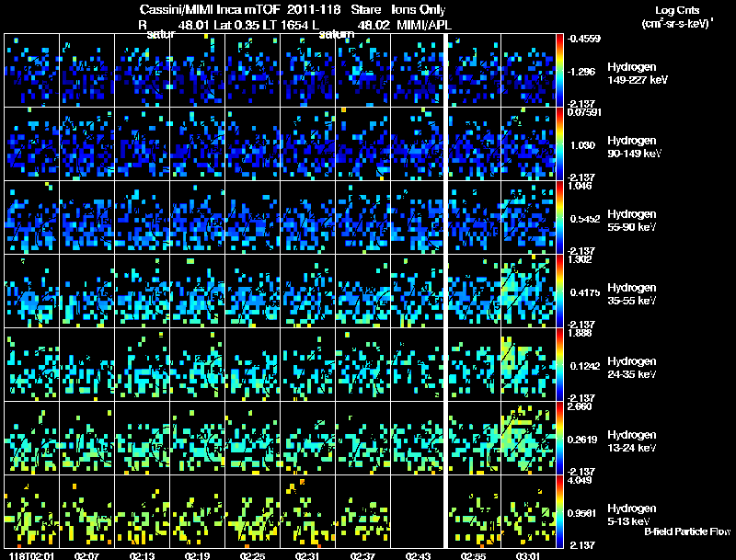The width and height of the screenshot is (736, 560).
Task: Open the 90-149 keV panel at 02:13
Action: 143,144
